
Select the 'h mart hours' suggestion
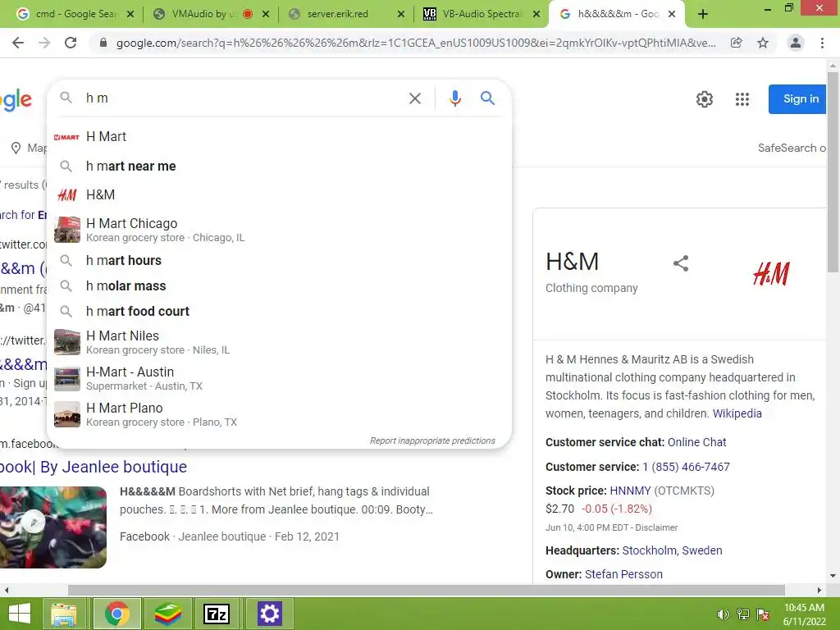click(x=279, y=260)
